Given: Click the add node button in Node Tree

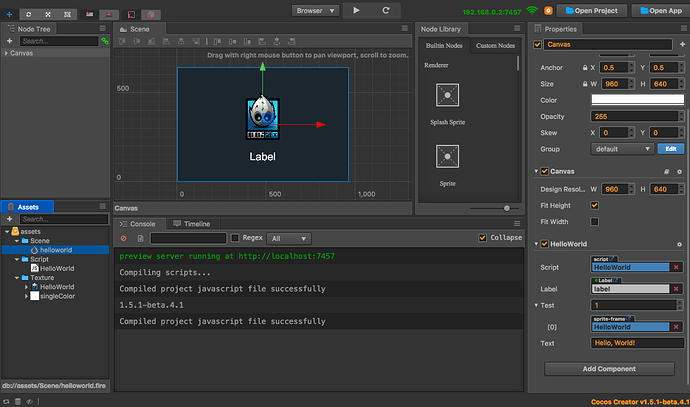Looking at the screenshot, I should pyautogui.click(x=9, y=41).
